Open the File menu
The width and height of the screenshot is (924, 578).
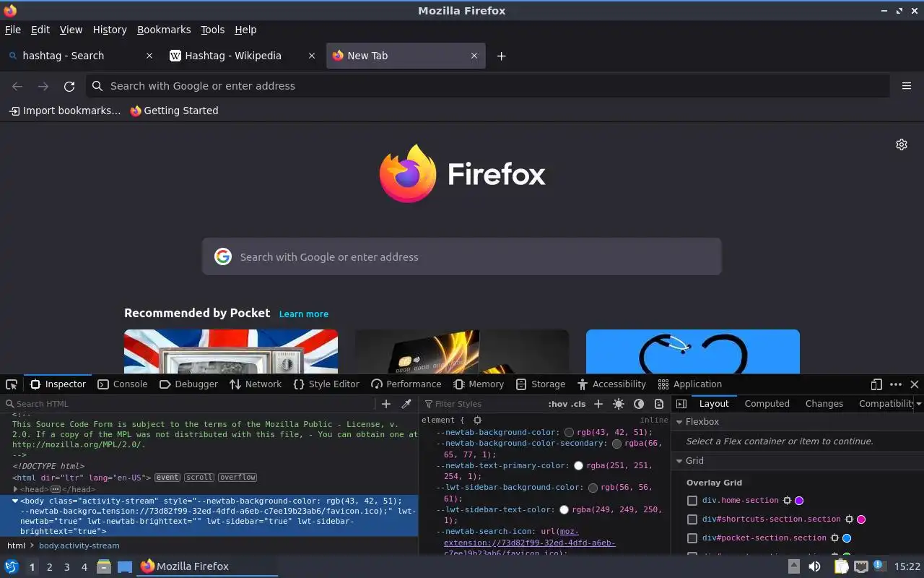coord(13,30)
